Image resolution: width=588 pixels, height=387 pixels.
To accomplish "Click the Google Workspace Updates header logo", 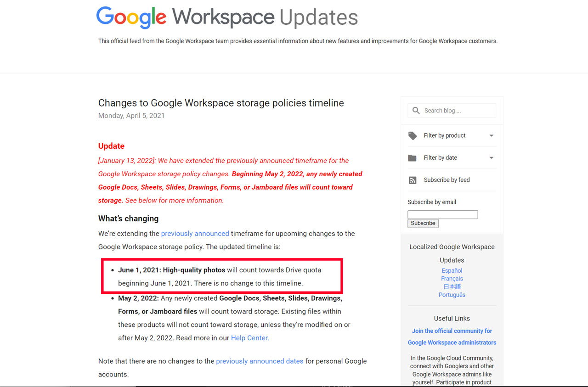I will click(226, 17).
